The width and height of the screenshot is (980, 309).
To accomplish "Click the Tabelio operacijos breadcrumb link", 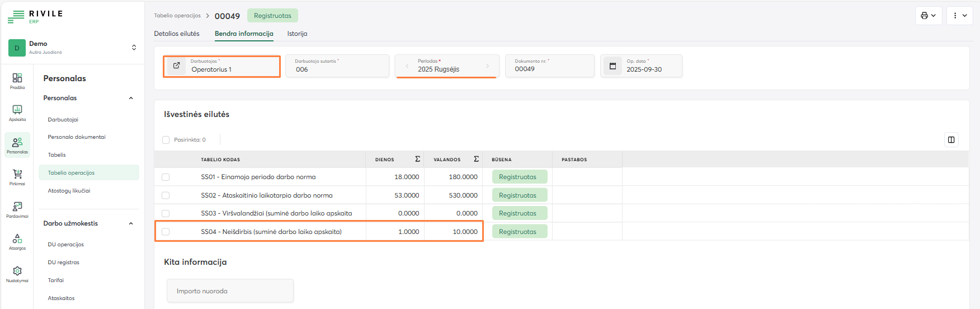I will point(177,16).
